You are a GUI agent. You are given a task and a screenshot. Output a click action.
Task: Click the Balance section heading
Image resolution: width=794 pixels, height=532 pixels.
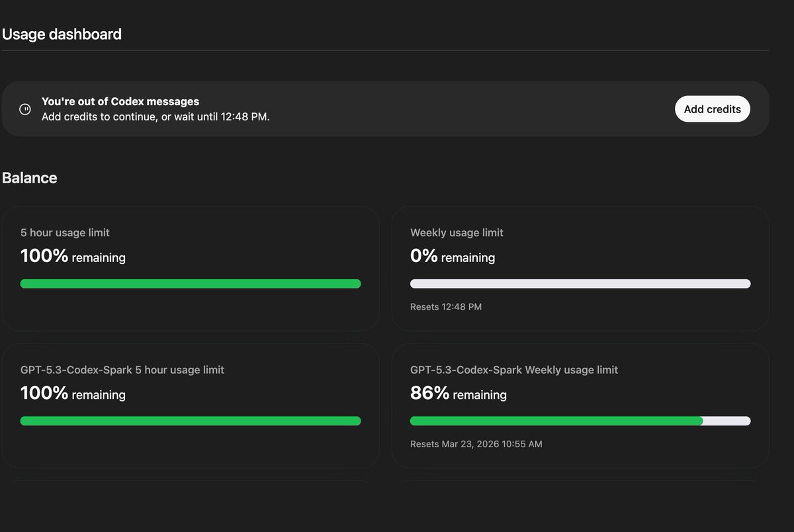pos(30,178)
